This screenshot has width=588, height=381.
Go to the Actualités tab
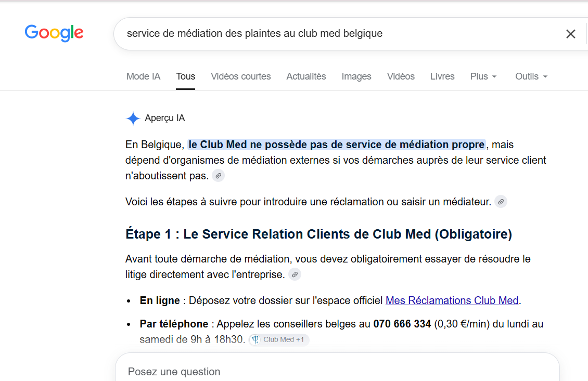pos(306,76)
